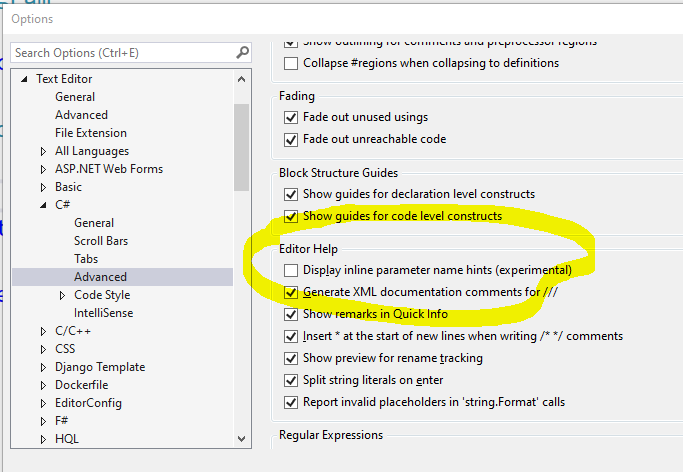This screenshot has width=683, height=472.
Task: Collapse the C# tree node
Action: coord(43,205)
